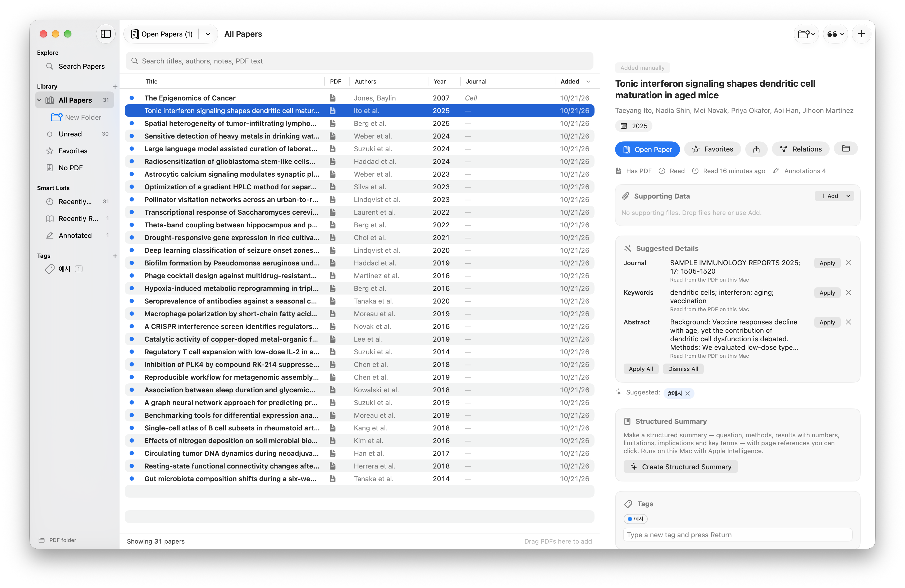Viewport: 905px width, 588px height.
Task: Click the plus icon to add paper
Action: [x=861, y=34]
